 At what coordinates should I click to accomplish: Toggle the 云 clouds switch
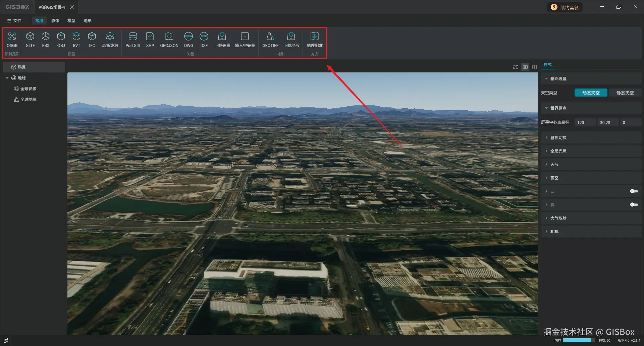pos(634,191)
